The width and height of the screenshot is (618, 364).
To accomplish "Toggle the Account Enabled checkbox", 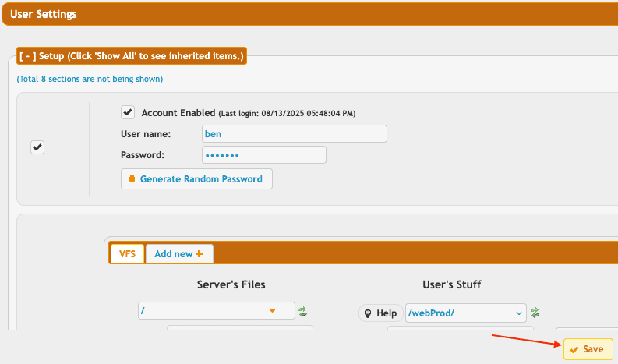I will point(128,112).
